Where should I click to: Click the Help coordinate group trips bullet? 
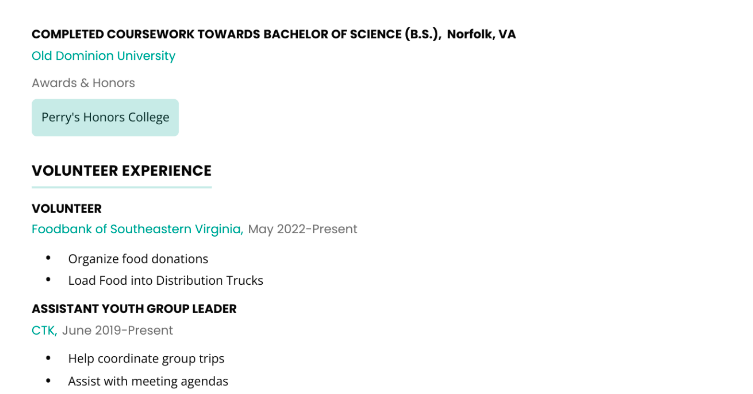[x=146, y=358]
